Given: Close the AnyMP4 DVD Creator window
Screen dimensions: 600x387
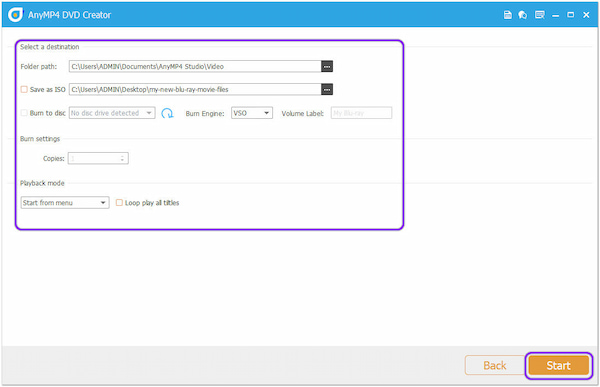Looking at the screenshot, I should click(x=586, y=15).
